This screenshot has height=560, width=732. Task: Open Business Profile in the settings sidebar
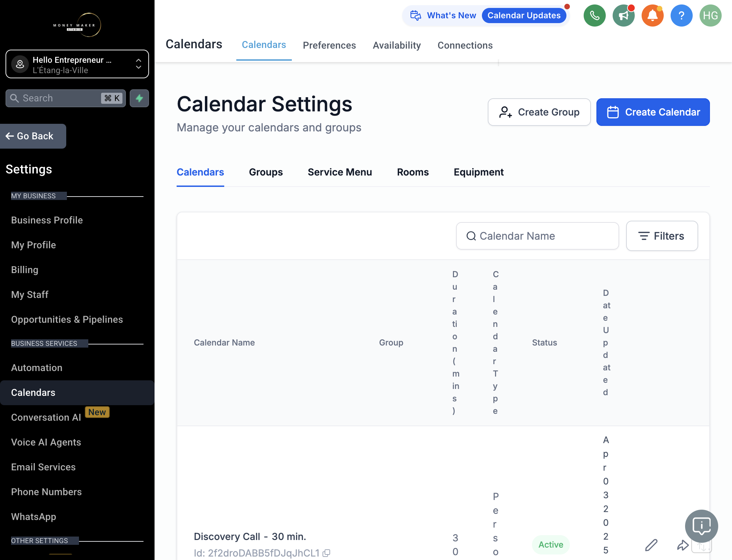pos(47,220)
